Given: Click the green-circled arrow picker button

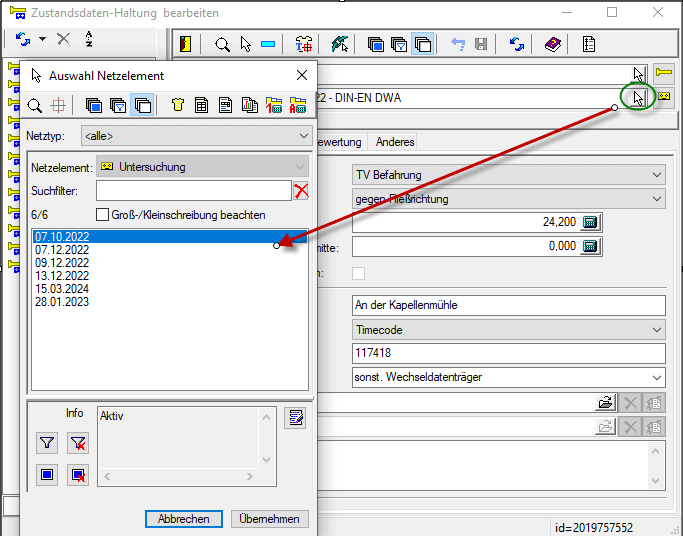Looking at the screenshot, I should click(638, 97).
